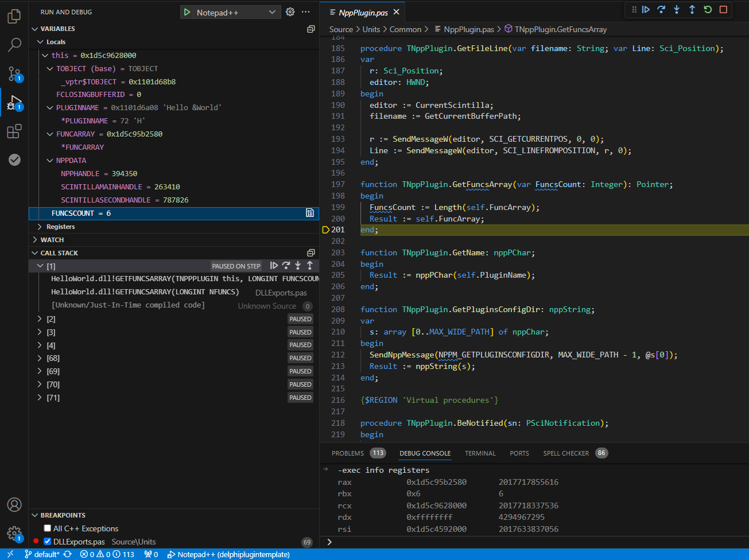The image size is (749, 560).
Task: Expand call stack thread [68]
Action: tap(41, 357)
